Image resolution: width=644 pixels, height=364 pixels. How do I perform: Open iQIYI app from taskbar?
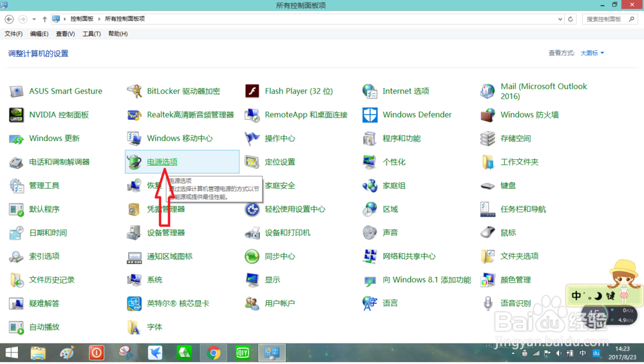click(x=243, y=353)
